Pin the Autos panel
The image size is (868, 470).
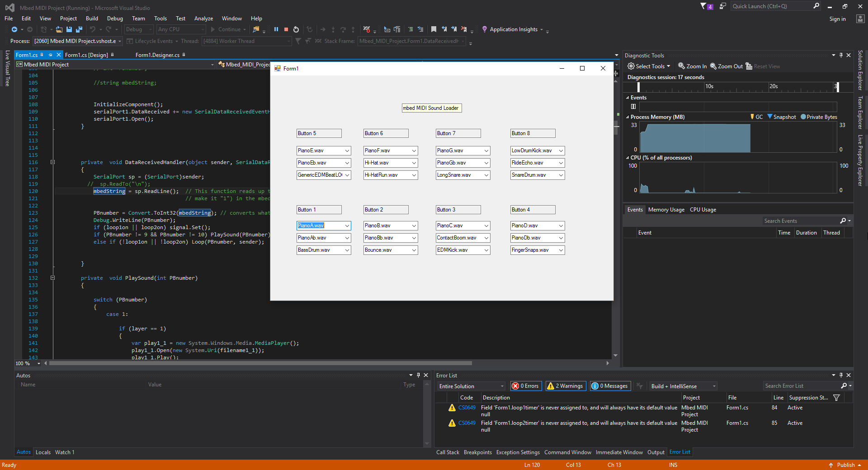(x=418, y=375)
